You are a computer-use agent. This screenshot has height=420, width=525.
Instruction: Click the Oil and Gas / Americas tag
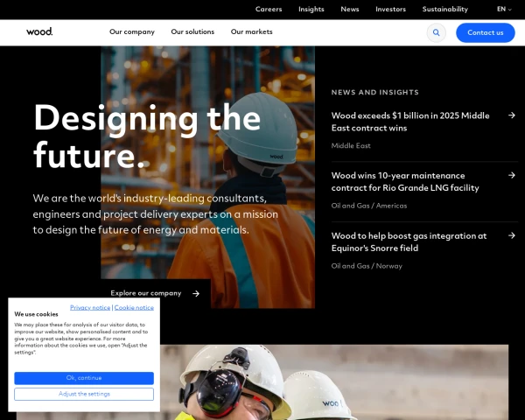point(369,206)
